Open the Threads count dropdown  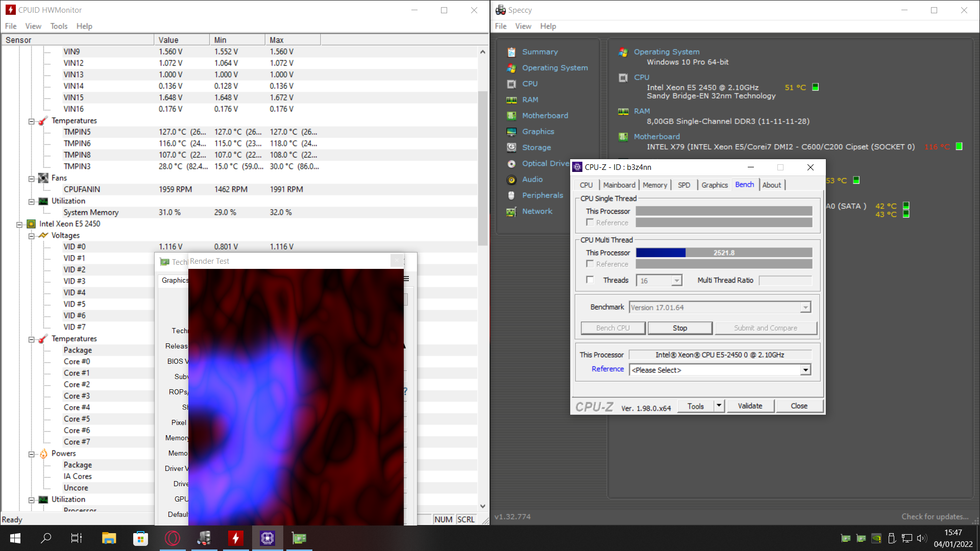(x=676, y=281)
